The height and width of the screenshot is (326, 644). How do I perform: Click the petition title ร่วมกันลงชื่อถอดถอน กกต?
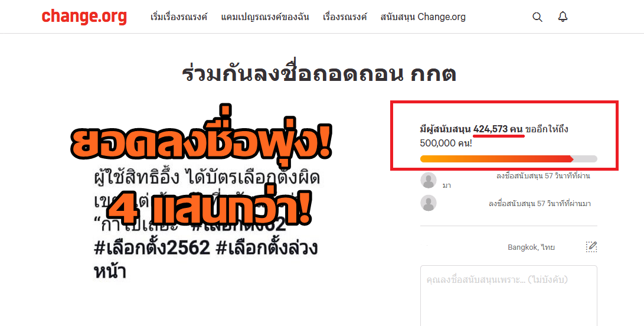click(x=319, y=74)
